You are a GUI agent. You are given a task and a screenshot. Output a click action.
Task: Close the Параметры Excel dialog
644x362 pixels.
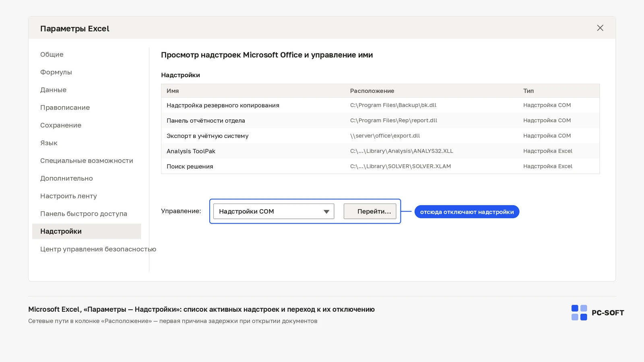click(600, 28)
